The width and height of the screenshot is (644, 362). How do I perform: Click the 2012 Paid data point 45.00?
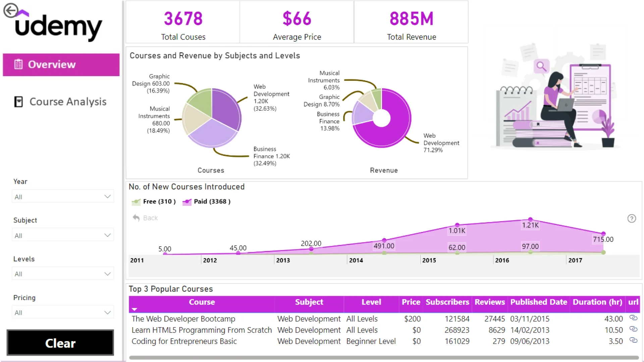coord(238,253)
